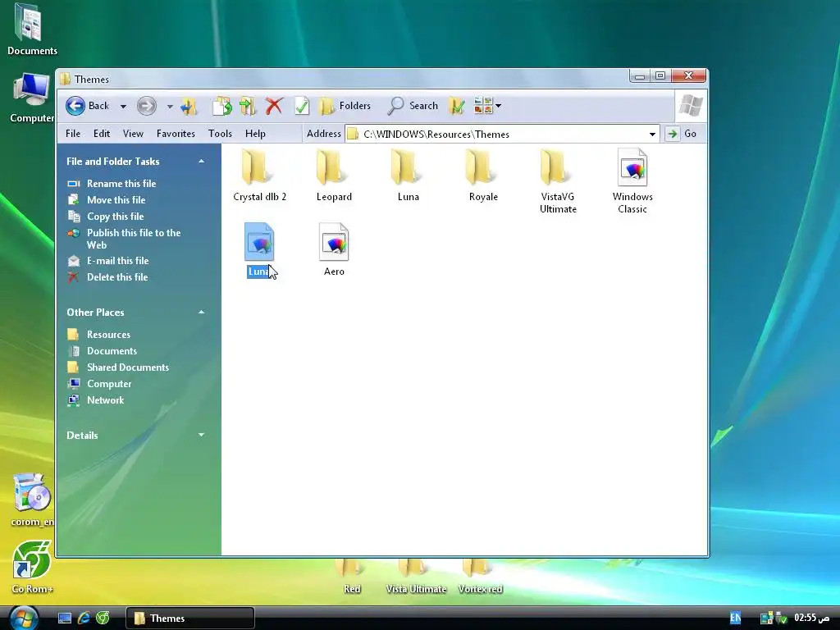The image size is (840, 630).
Task: Click the green checkmark page toolbar icon
Action: [302, 106]
